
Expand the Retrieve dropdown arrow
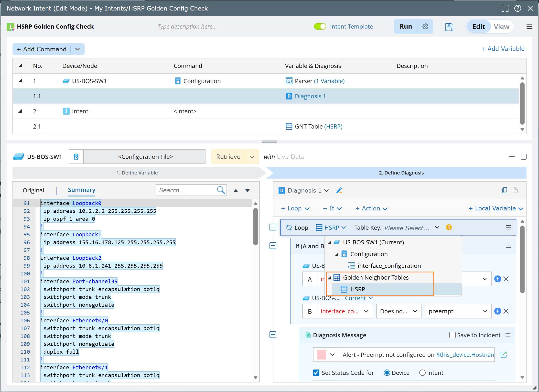(252, 157)
